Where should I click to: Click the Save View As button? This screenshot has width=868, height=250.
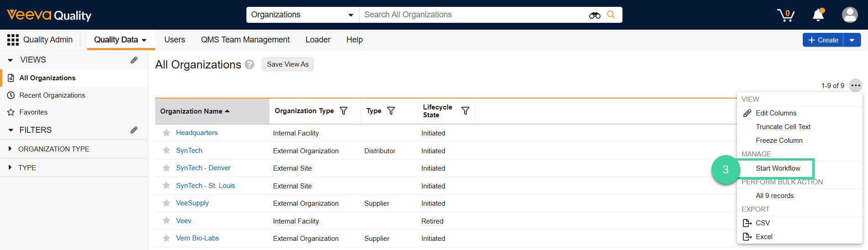click(x=288, y=64)
